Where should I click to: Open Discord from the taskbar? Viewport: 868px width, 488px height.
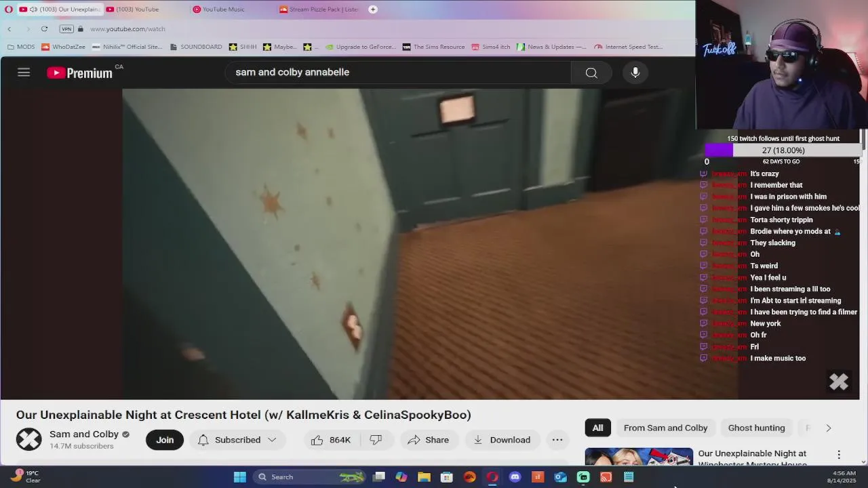pos(515,477)
